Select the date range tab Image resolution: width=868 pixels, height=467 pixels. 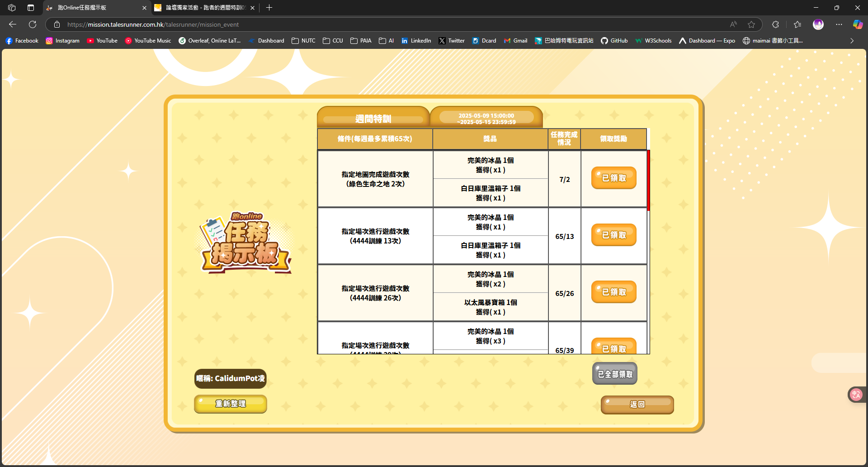pos(486,118)
